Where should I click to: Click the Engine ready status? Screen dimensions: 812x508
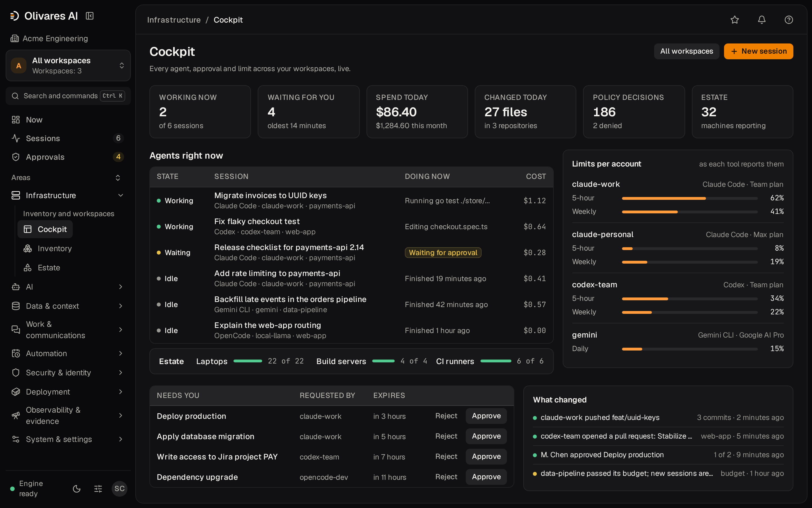(x=27, y=489)
